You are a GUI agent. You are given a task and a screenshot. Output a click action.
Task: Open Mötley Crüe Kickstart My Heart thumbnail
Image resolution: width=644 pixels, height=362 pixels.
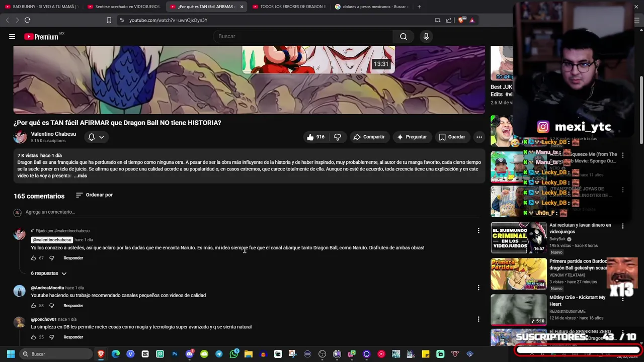point(518,310)
